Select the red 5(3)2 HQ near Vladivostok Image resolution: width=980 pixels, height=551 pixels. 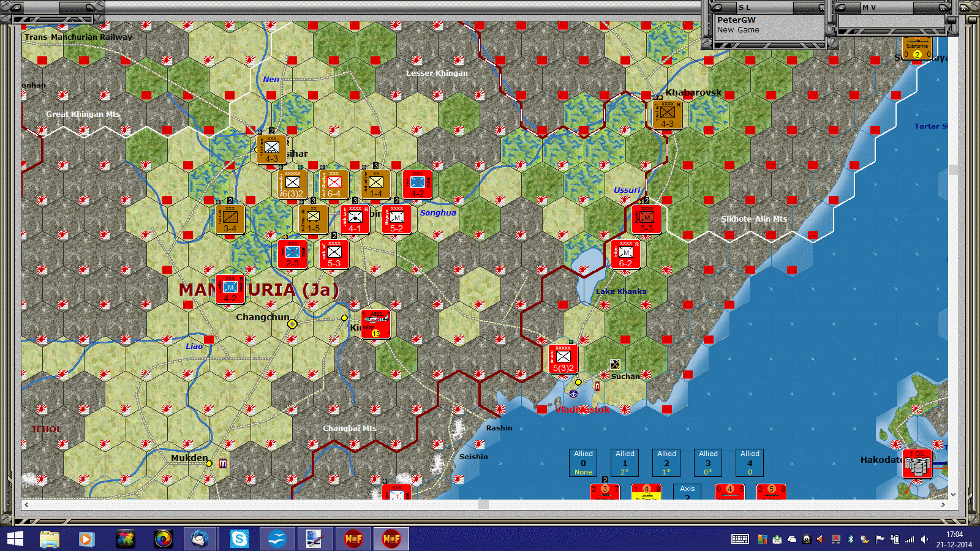(563, 359)
